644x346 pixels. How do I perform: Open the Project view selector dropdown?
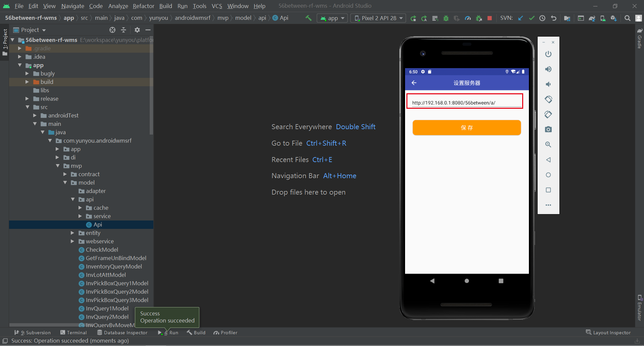30,30
